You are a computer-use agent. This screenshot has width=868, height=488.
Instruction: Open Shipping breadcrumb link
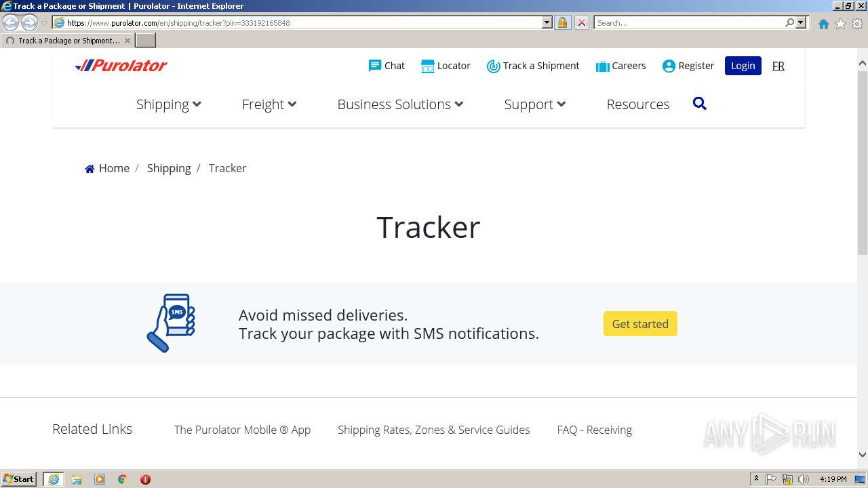point(169,168)
